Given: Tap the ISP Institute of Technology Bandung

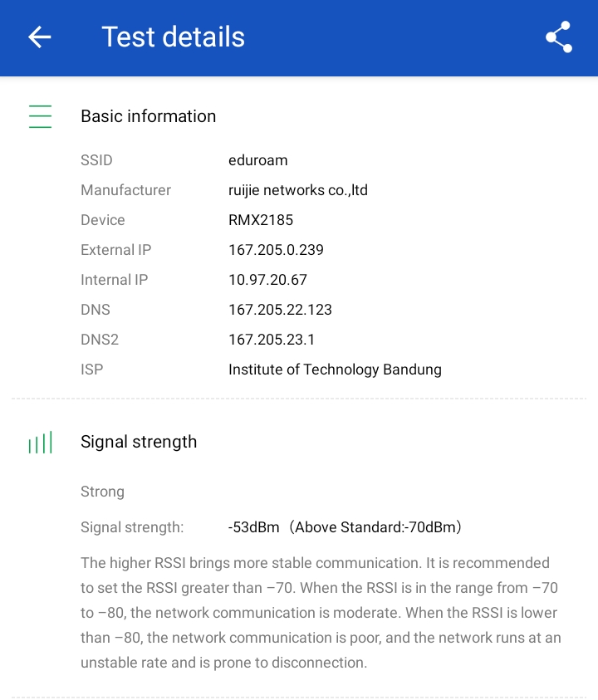Looking at the screenshot, I should pos(335,370).
